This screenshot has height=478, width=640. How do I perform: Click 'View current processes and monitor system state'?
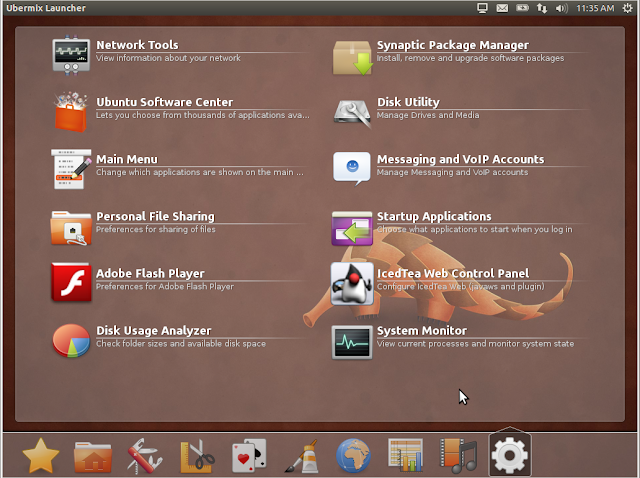pyautogui.click(x=476, y=344)
